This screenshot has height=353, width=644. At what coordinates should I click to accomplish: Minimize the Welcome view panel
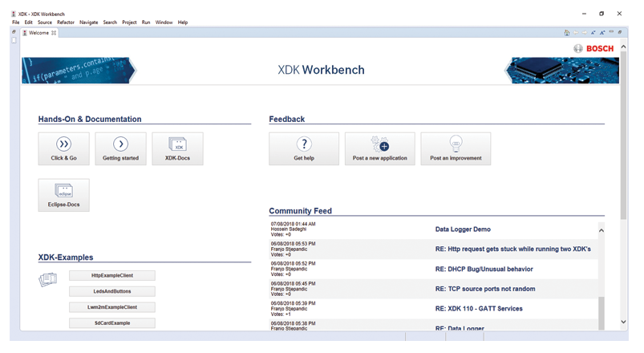pyautogui.click(x=611, y=31)
